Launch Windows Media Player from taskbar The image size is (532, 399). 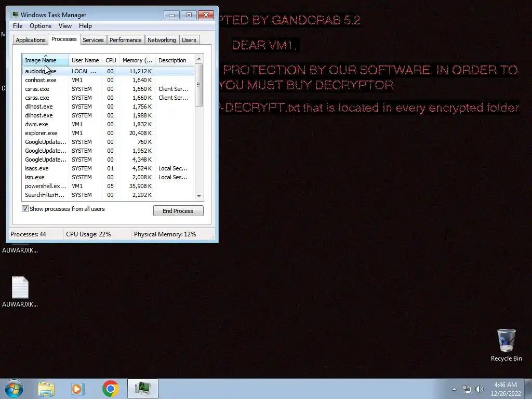78,389
